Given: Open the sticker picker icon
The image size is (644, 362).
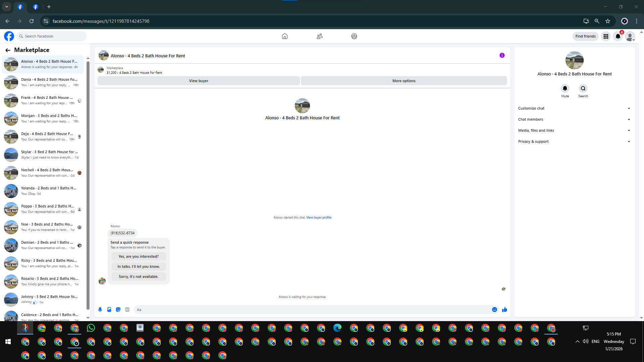Looking at the screenshot, I should click(x=118, y=310).
